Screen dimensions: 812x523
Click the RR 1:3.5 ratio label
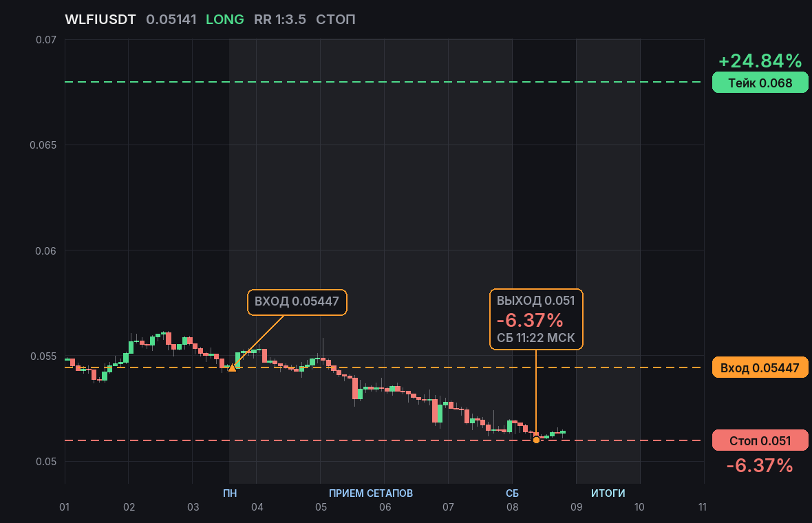click(279, 20)
